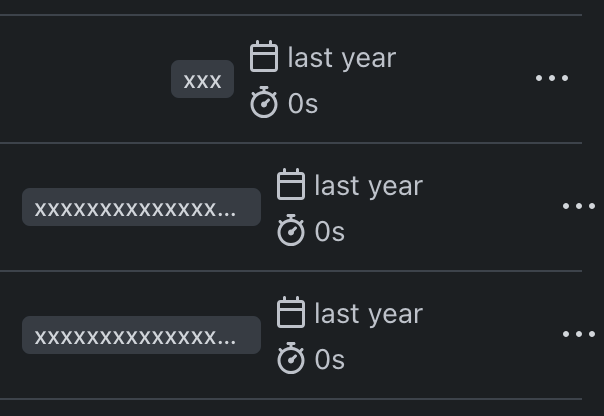Click the calendar icon in the second run row

click(290, 185)
